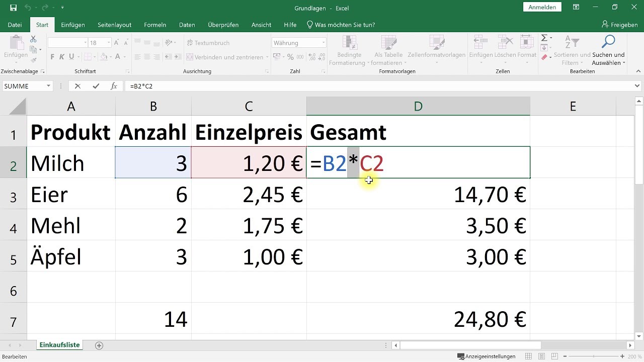Open Sortieren und Filtern menu

tap(572, 50)
